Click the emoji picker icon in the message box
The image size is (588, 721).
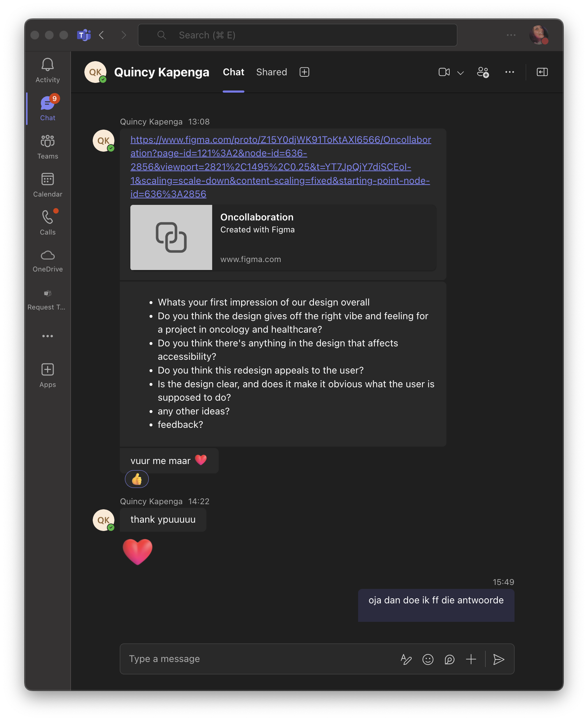point(428,659)
